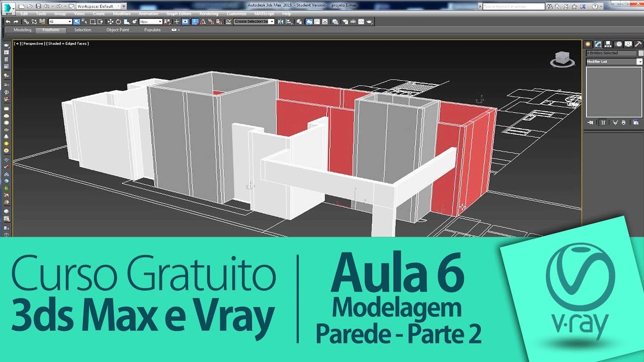Screen dimensions: 644x362
Task: Click the [+] viewport general label
Action: (x=18, y=44)
